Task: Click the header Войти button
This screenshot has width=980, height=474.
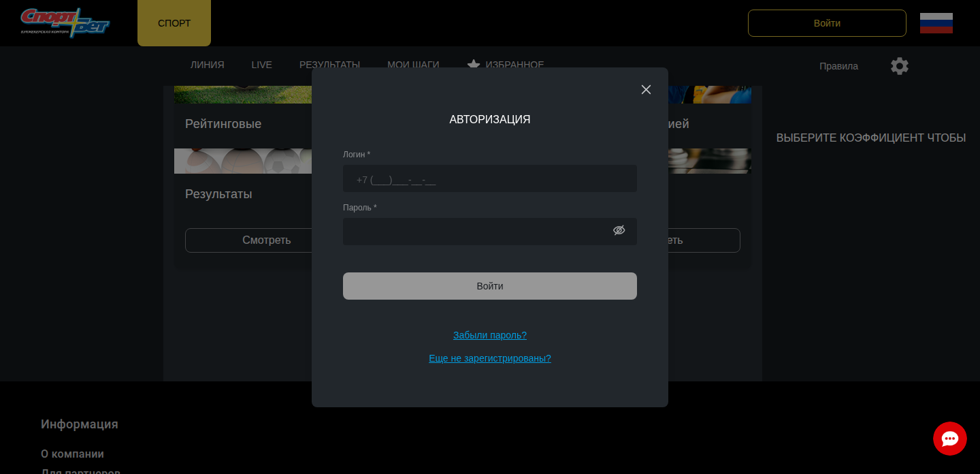Action: coord(826,23)
